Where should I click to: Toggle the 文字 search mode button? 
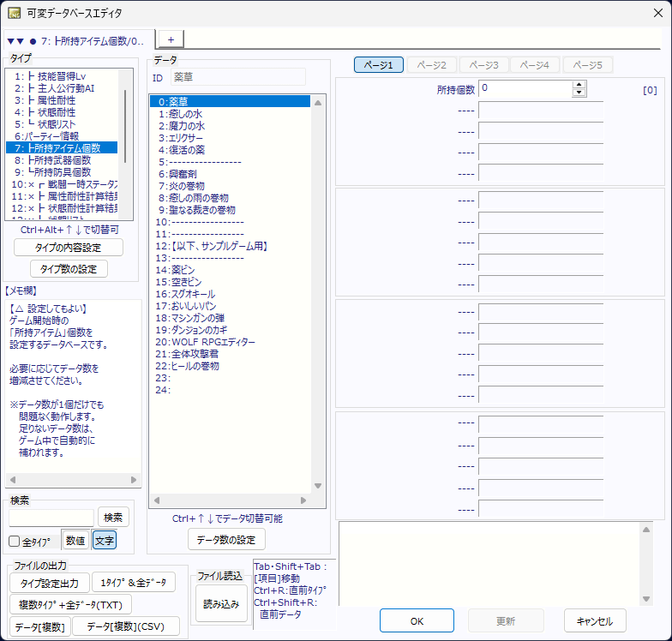tap(105, 541)
